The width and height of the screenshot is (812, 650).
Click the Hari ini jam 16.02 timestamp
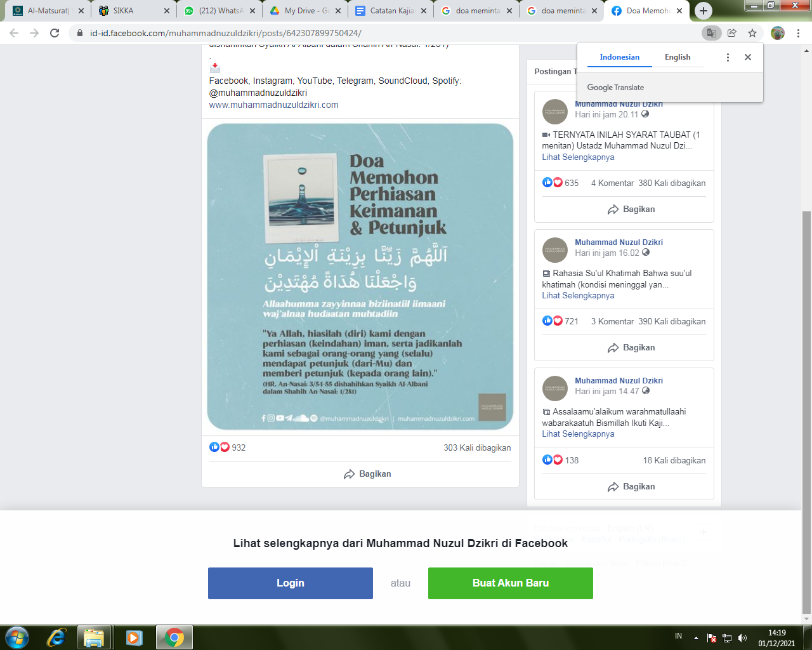pos(607,253)
